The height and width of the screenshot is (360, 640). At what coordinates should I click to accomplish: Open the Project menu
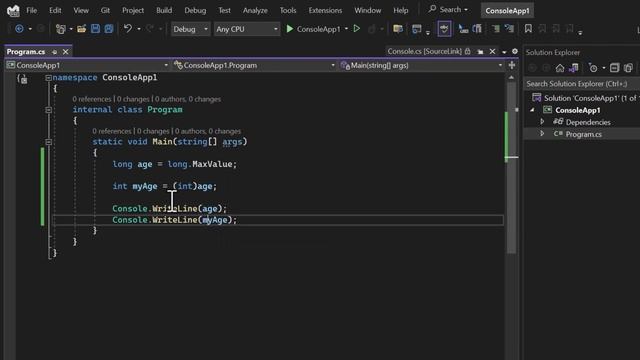pyautogui.click(x=133, y=11)
